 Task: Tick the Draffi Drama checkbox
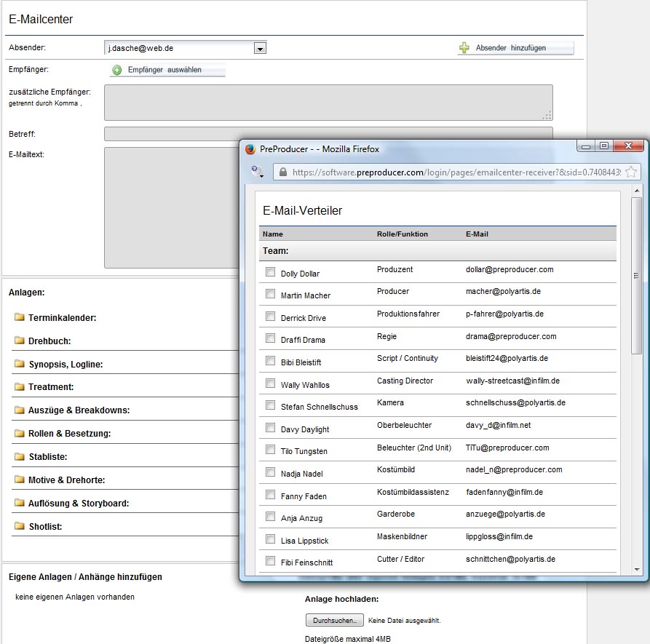pyautogui.click(x=270, y=338)
